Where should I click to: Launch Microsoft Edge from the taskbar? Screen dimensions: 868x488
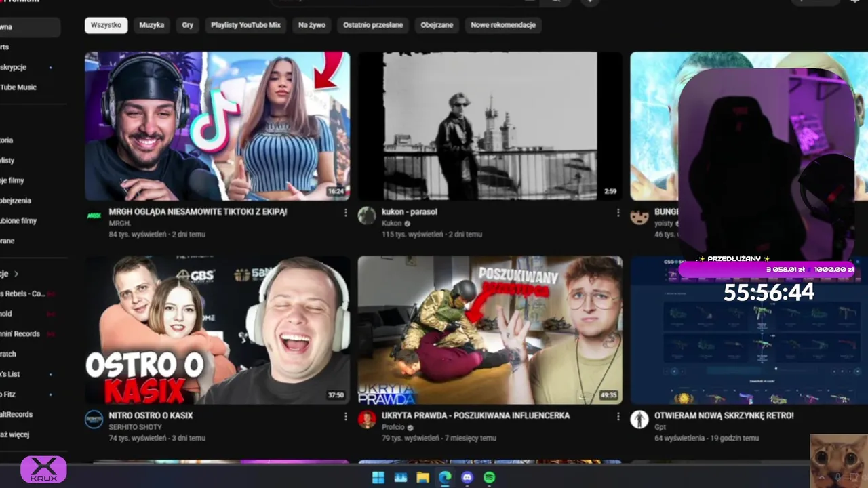445,478
